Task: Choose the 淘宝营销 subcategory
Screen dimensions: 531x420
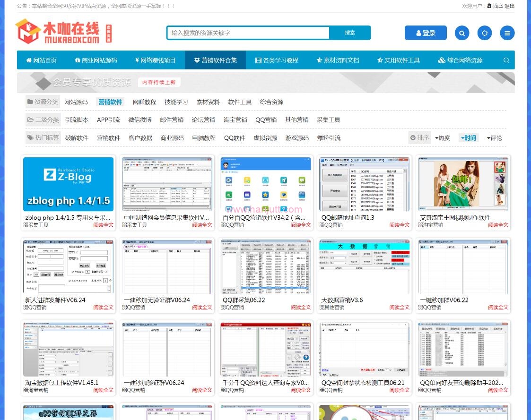Action: coord(235,120)
